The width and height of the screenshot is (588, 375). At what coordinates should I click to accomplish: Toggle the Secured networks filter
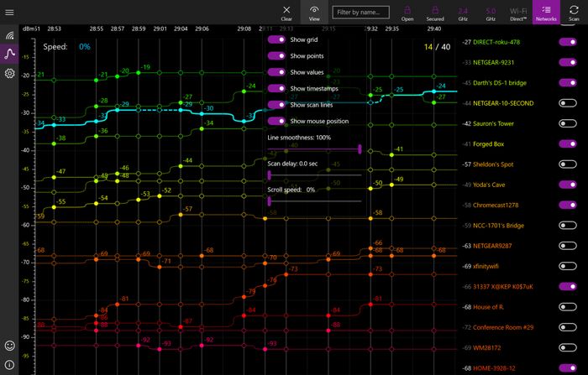coord(435,12)
